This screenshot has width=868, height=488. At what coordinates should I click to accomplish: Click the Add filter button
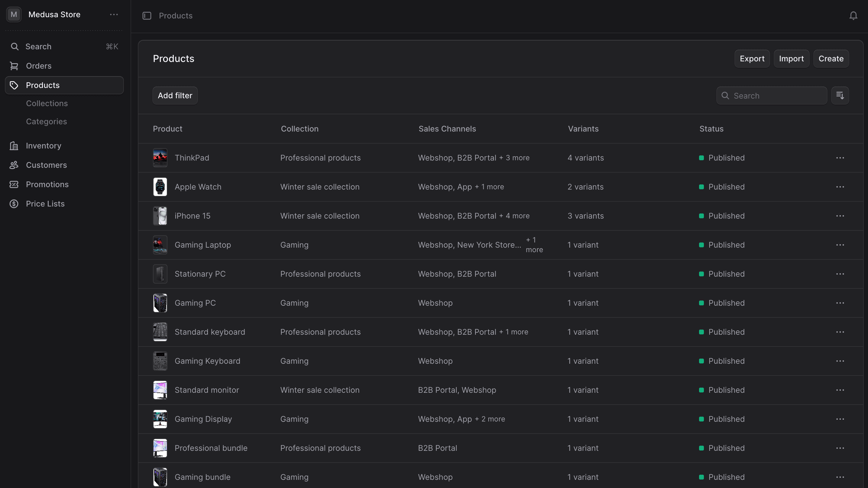tap(175, 95)
